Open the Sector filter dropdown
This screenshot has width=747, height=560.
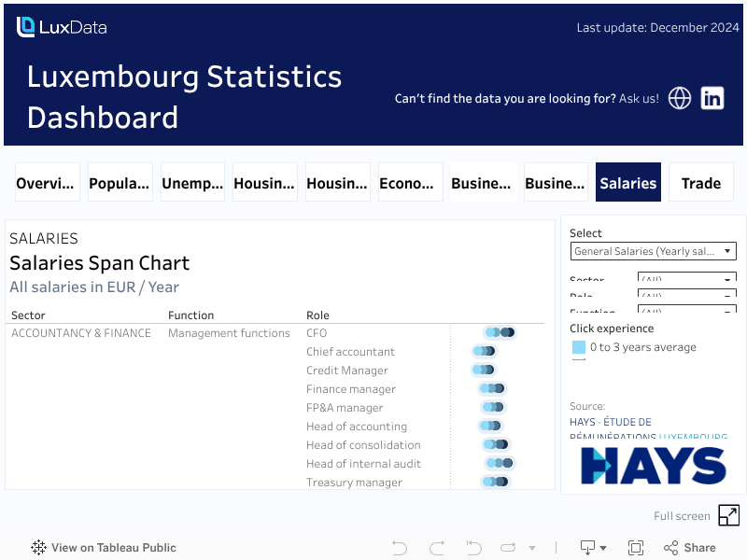686,278
